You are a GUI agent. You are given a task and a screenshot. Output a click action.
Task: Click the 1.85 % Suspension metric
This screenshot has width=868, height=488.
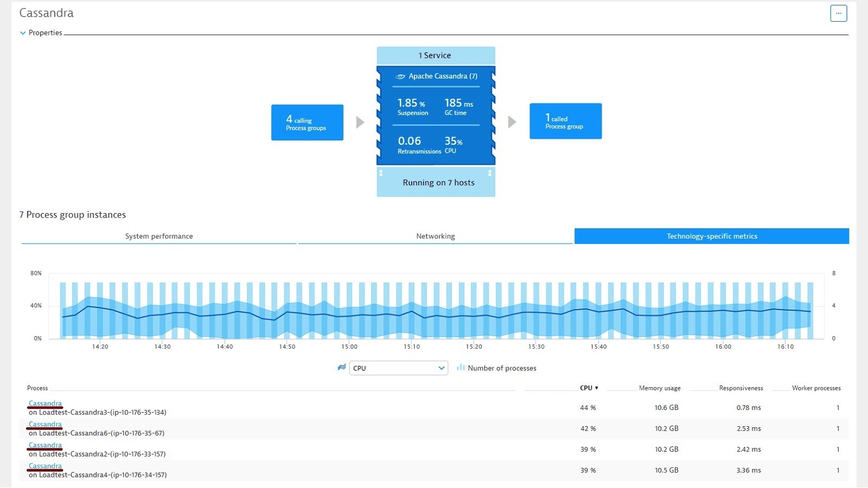tap(412, 107)
